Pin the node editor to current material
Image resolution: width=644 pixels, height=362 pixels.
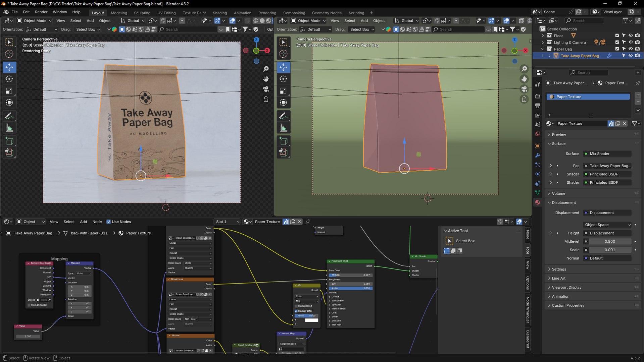point(308,222)
